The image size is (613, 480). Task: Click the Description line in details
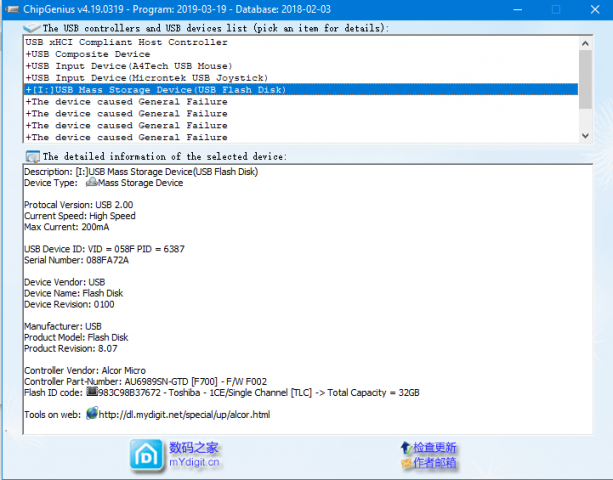[141, 172]
